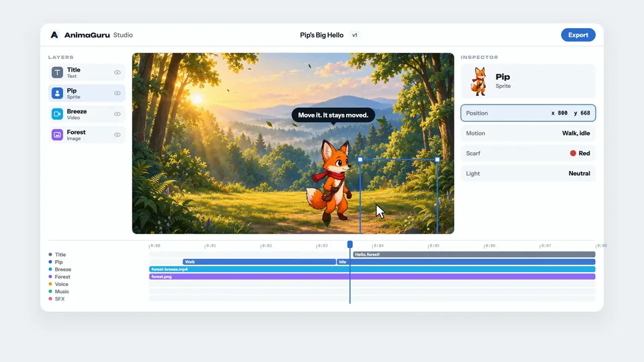Click the Title track label in timeline
Viewport: 644px width, 362px height.
coord(60,255)
